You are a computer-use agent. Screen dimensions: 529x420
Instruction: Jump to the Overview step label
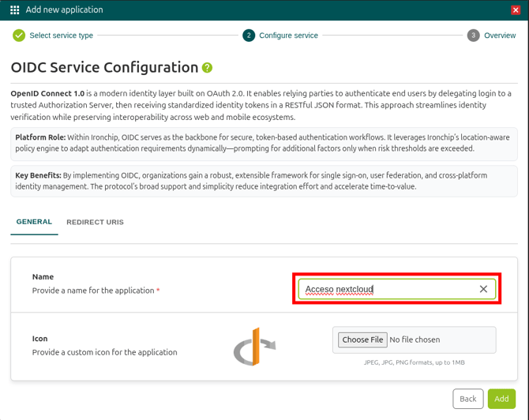pyautogui.click(x=500, y=36)
